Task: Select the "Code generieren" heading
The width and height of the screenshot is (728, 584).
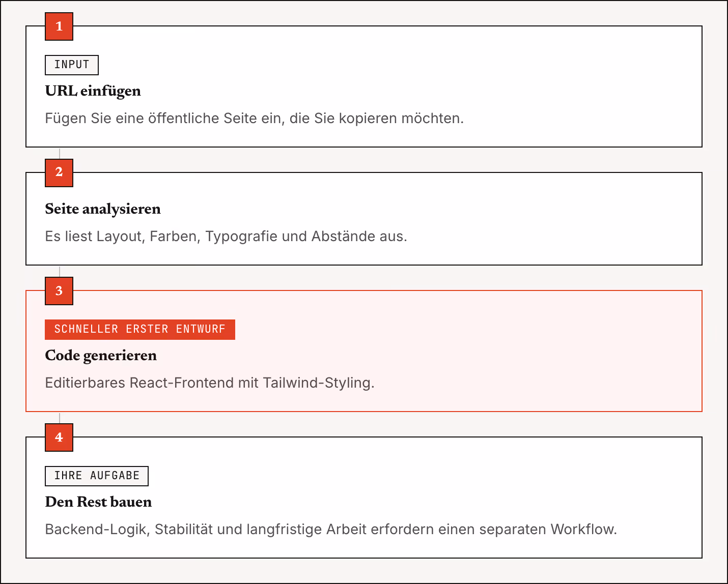Action: 101,356
